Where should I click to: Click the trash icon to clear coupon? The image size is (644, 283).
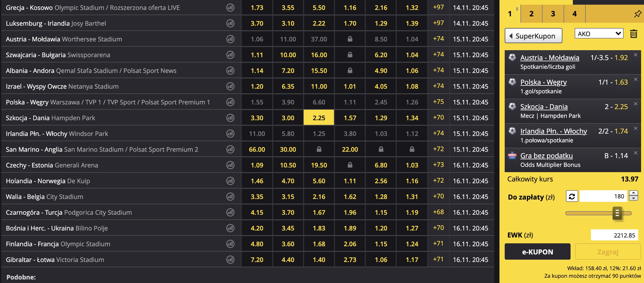(634, 34)
